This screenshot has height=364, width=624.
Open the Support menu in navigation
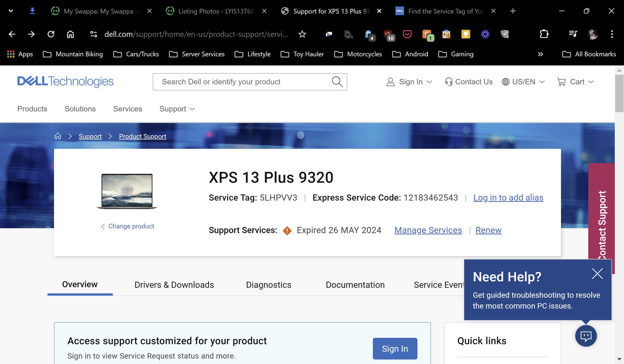(177, 109)
